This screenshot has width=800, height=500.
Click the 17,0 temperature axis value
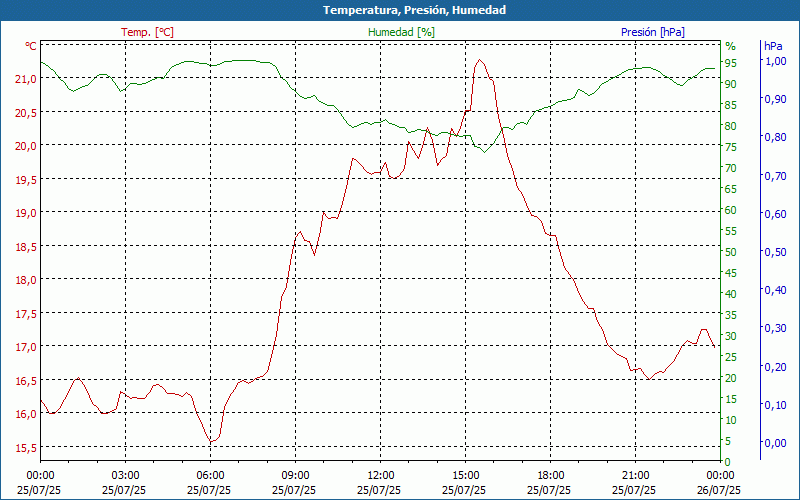[27, 347]
